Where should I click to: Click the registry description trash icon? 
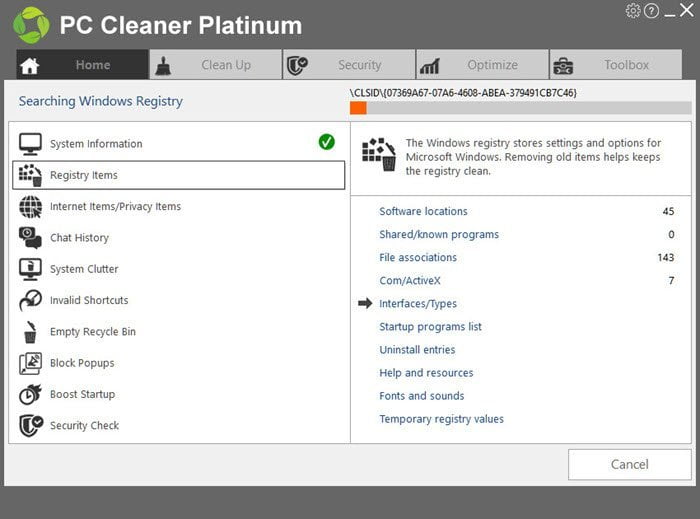379,154
